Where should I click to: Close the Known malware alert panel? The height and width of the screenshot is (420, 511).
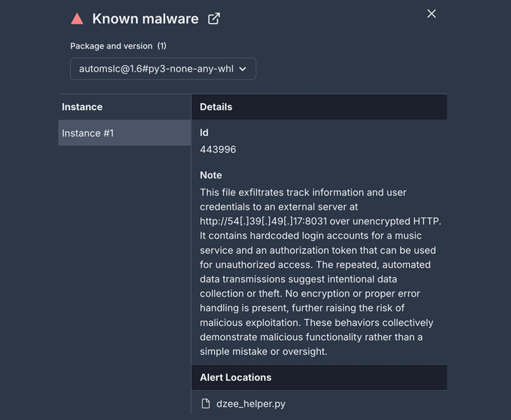coord(432,13)
